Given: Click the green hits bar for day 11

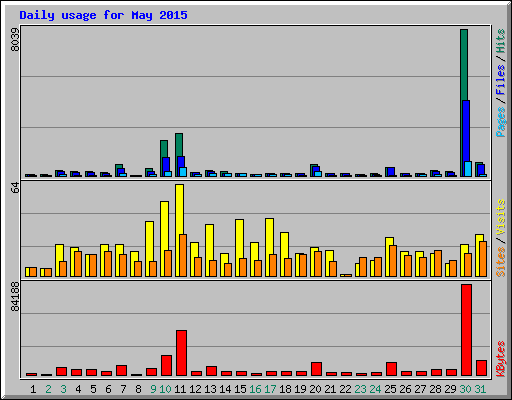Looking at the screenshot, I should point(179,145).
